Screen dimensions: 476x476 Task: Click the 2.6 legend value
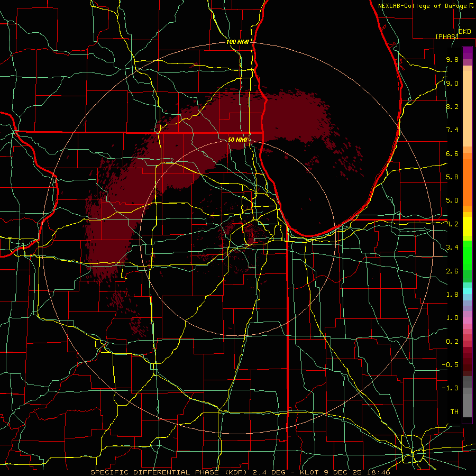tap(452, 271)
